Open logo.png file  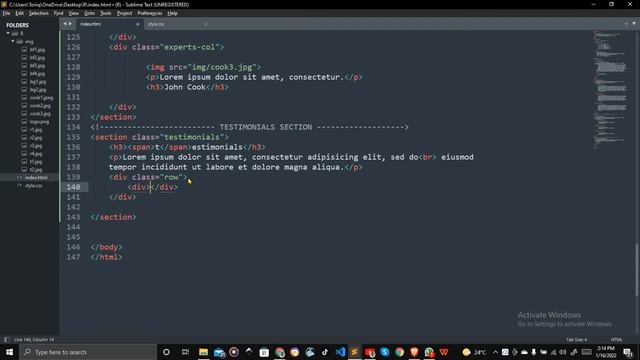(x=39, y=122)
